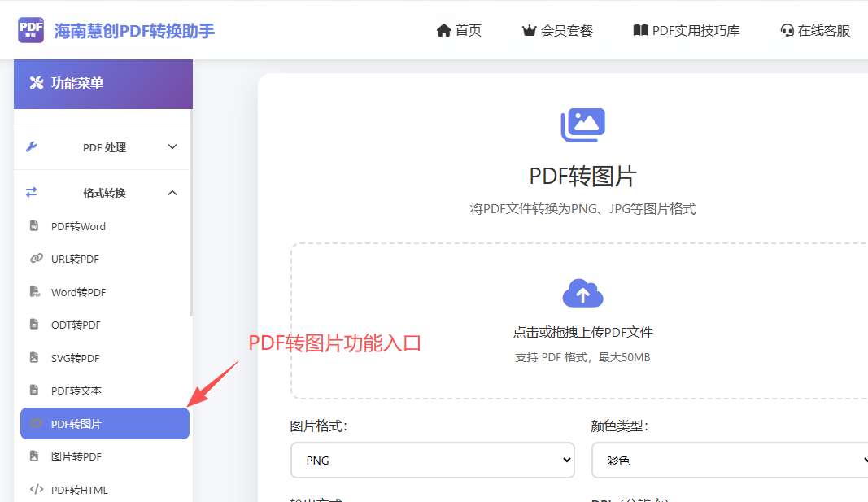Click the 点击或拖拽上传PDF文件 upload text

click(583, 332)
